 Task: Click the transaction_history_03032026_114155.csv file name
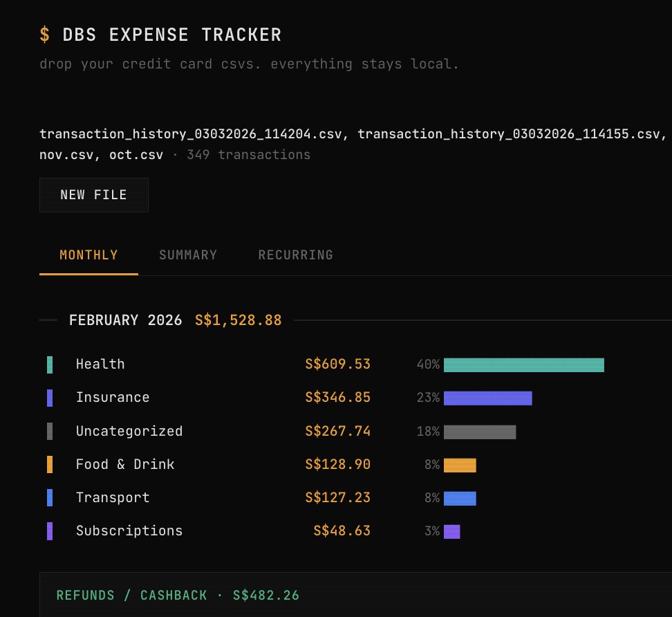click(x=509, y=134)
